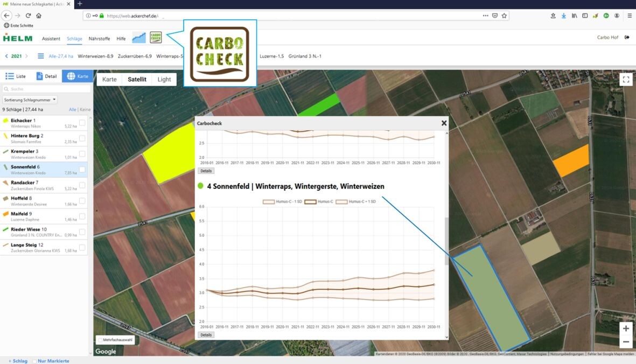Enable the Mehrfachauswahl checkbox

[x=100, y=340]
